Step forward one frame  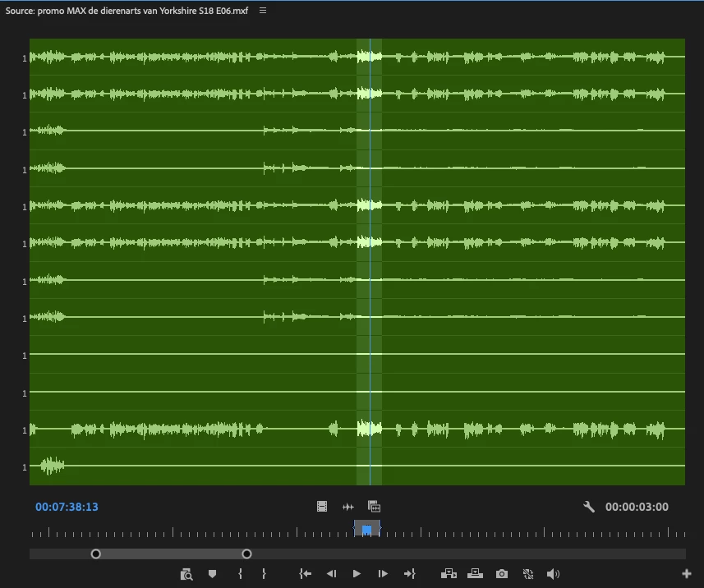pyautogui.click(x=383, y=574)
